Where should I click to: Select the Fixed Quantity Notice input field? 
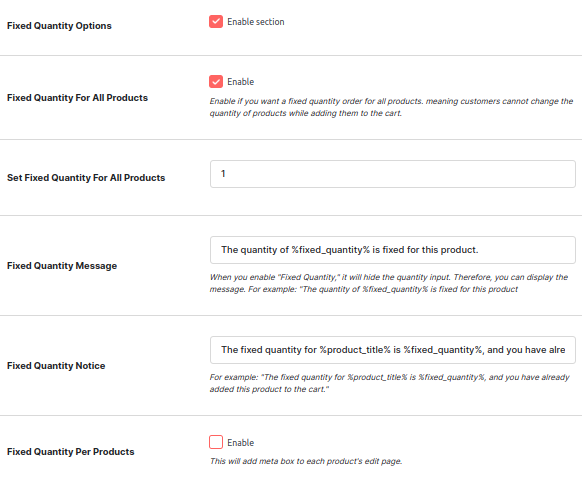[x=393, y=350]
